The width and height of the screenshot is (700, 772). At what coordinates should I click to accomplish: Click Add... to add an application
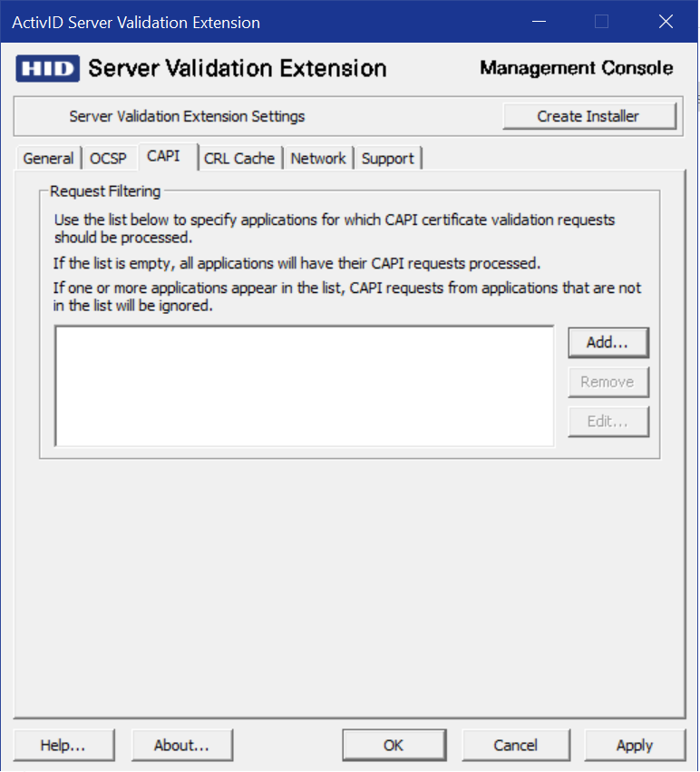[608, 342]
